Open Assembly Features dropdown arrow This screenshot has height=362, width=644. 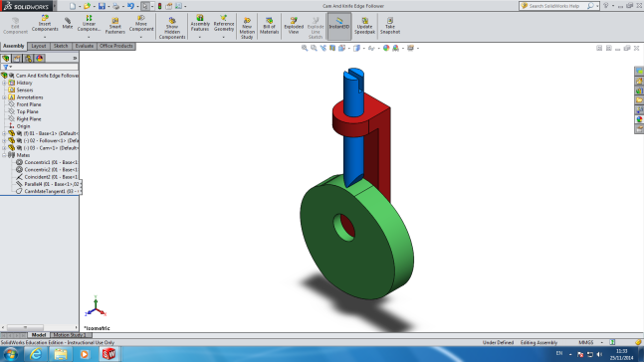point(200,37)
